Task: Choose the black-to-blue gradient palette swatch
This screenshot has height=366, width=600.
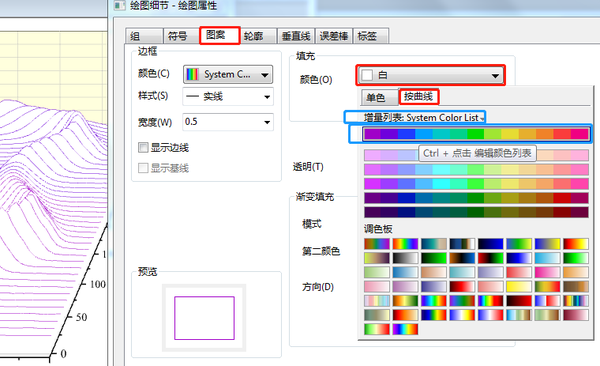Action: 490,244
